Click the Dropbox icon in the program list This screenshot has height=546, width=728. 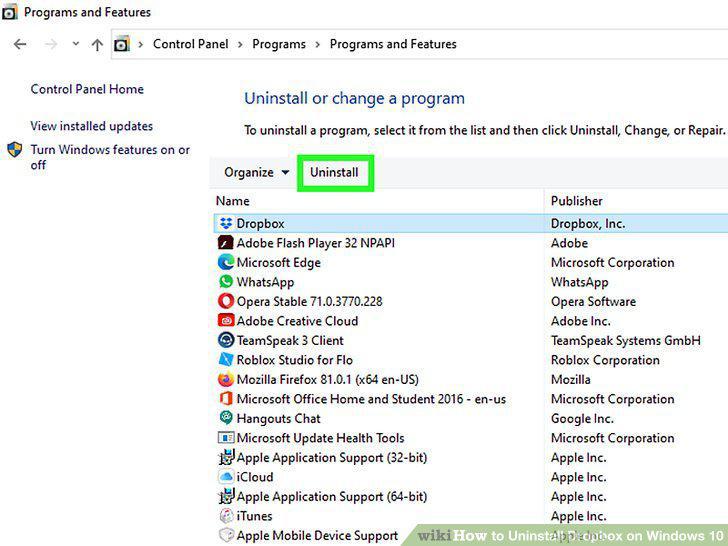226,223
